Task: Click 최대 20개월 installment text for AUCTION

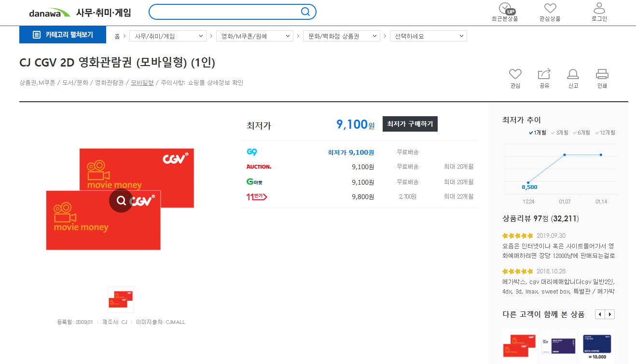Action: (x=458, y=167)
